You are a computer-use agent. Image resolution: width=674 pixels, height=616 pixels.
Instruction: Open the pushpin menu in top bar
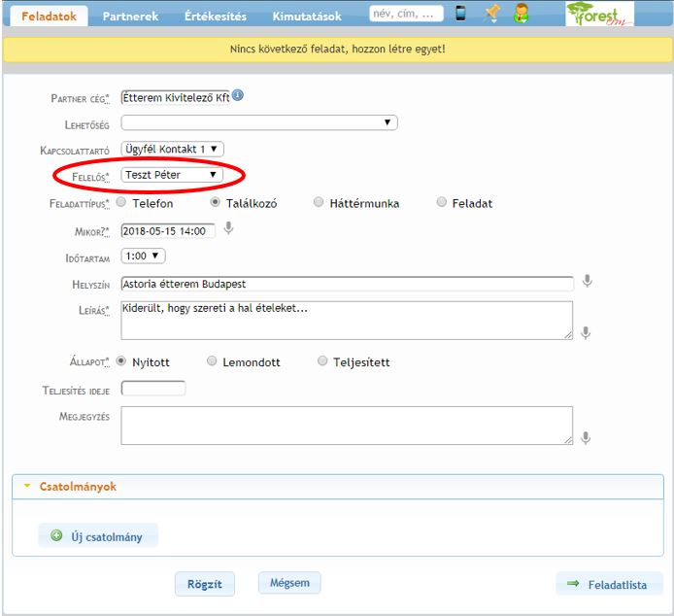point(491,14)
